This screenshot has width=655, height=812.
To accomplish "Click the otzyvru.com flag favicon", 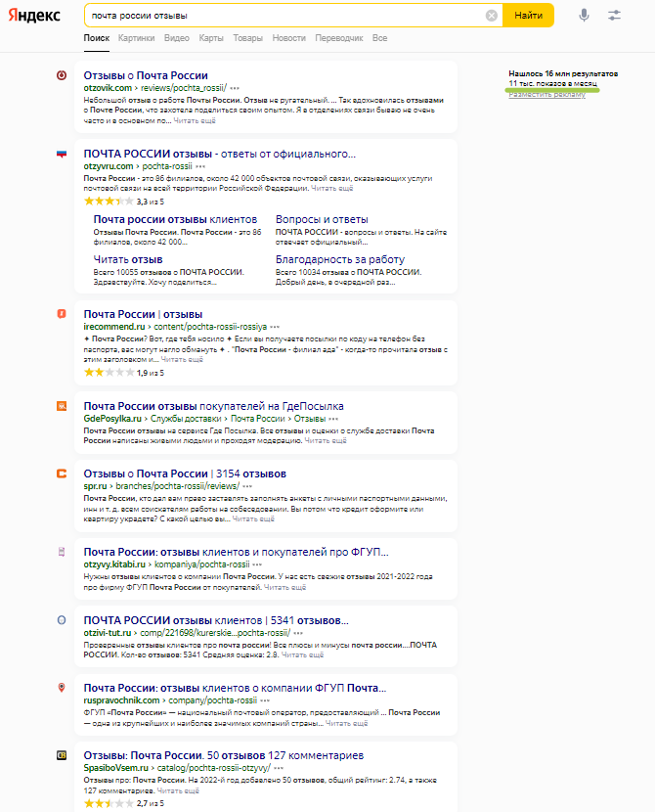I will [62, 154].
